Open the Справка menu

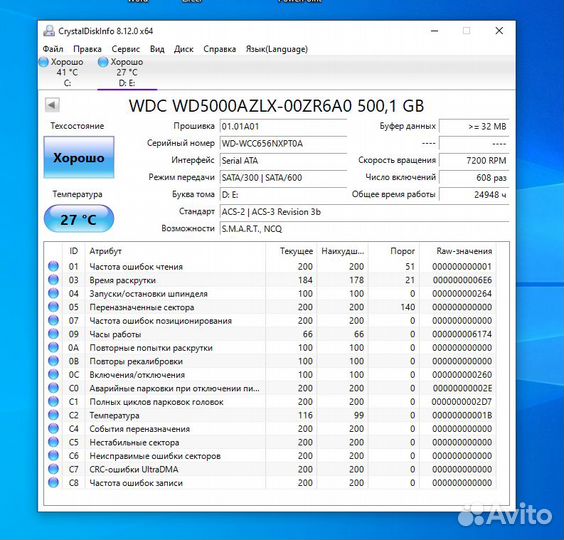(219, 49)
